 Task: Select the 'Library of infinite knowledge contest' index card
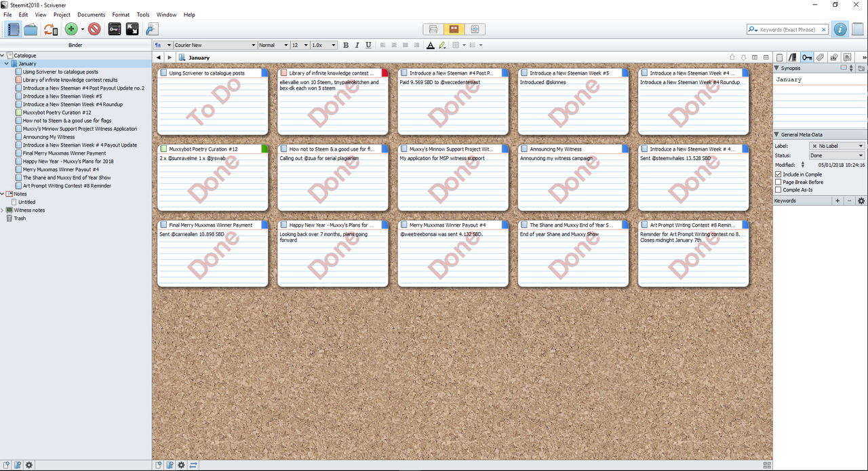click(333, 101)
